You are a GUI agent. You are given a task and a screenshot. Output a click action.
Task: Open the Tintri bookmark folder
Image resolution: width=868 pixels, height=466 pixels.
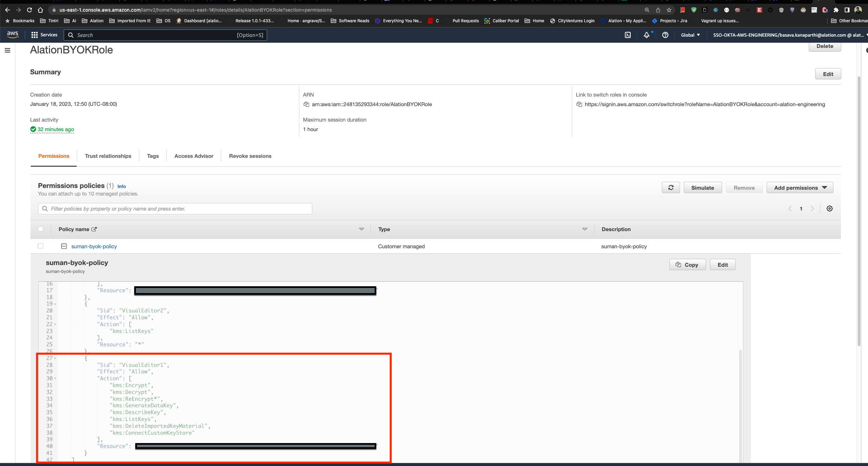click(x=49, y=21)
